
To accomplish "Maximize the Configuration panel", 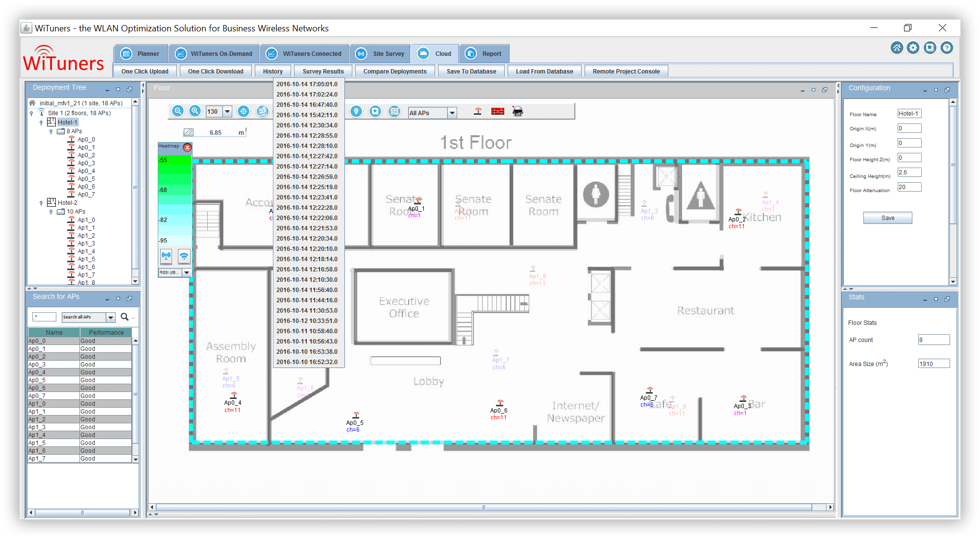I will [x=936, y=90].
